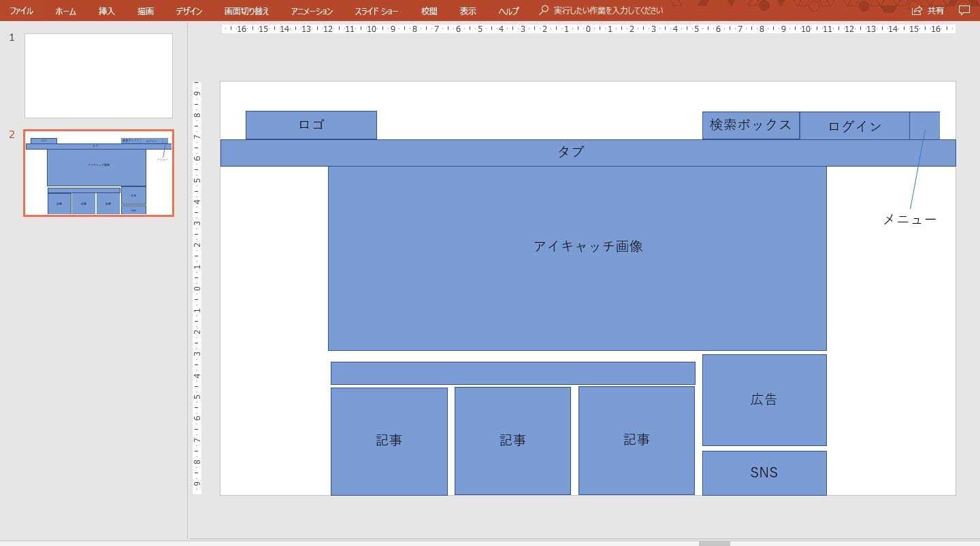Open the 校閲 (Review) tab

coord(429,10)
